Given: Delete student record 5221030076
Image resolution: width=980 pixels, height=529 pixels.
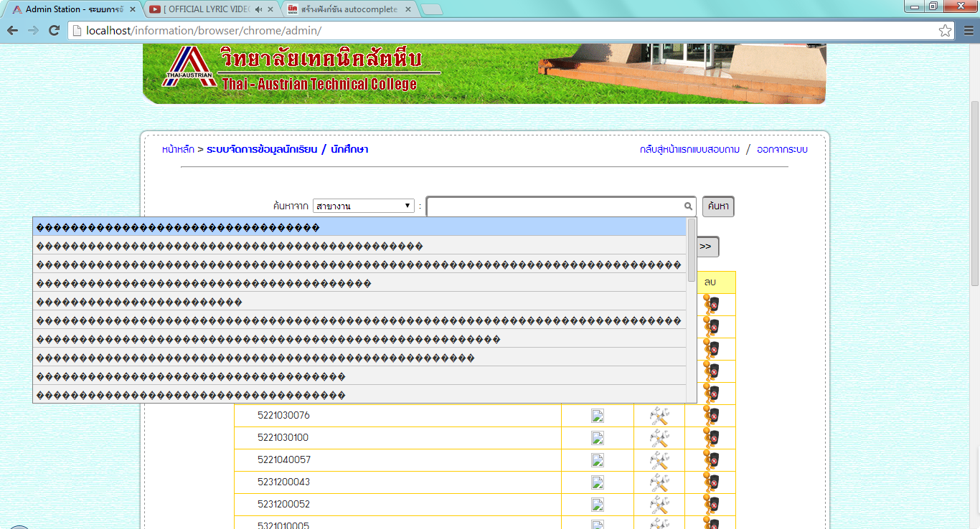Looking at the screenshot, I should tap(711, 416).
